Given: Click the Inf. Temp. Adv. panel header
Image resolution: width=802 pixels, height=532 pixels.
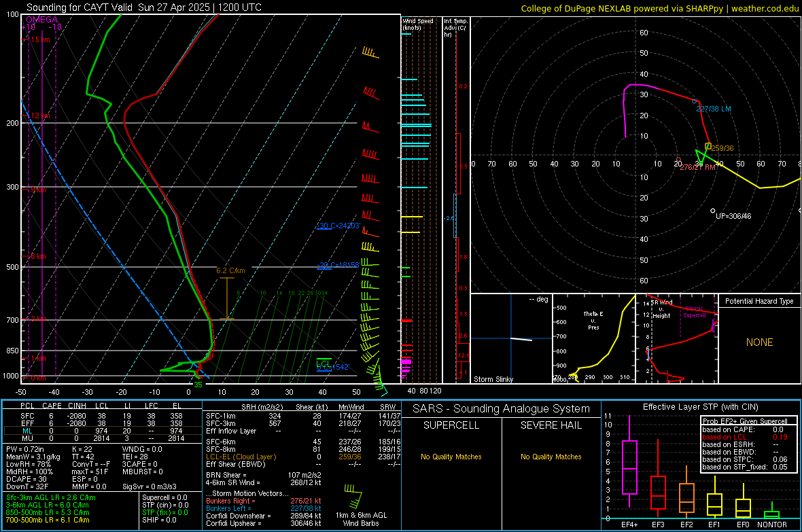Looking at the screenshot, I should (x=455, y=28).
